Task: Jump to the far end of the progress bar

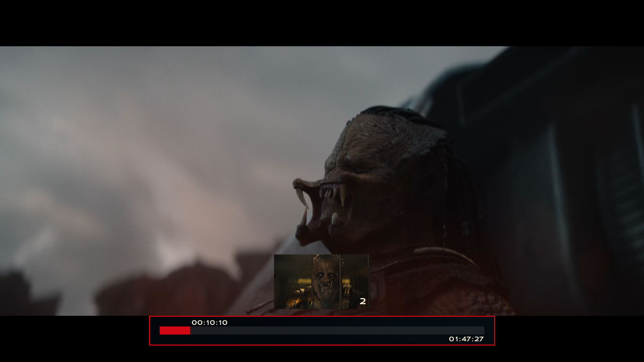Action: click(x=483, y=330)
